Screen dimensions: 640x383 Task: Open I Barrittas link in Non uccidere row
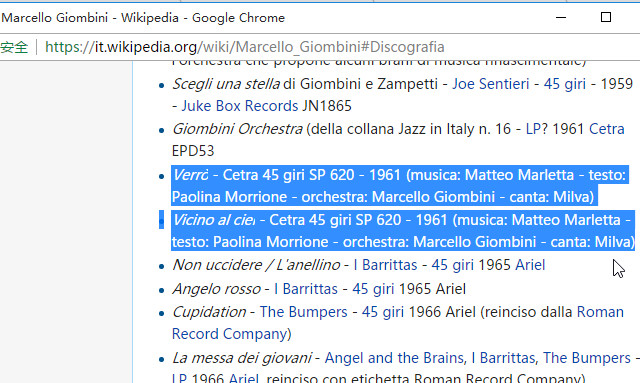click(385, 265)
